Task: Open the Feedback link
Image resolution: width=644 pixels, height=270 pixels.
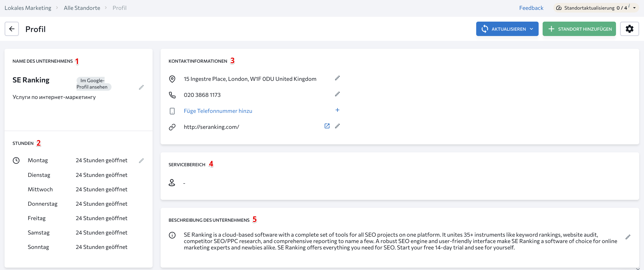Action: click(531, 8)
